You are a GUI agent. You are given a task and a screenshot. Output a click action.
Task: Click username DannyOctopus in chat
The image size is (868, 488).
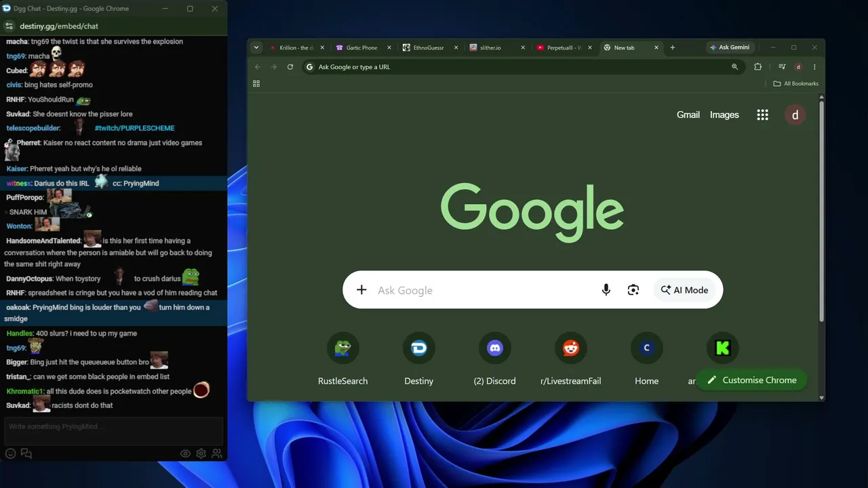click(30, 279)
